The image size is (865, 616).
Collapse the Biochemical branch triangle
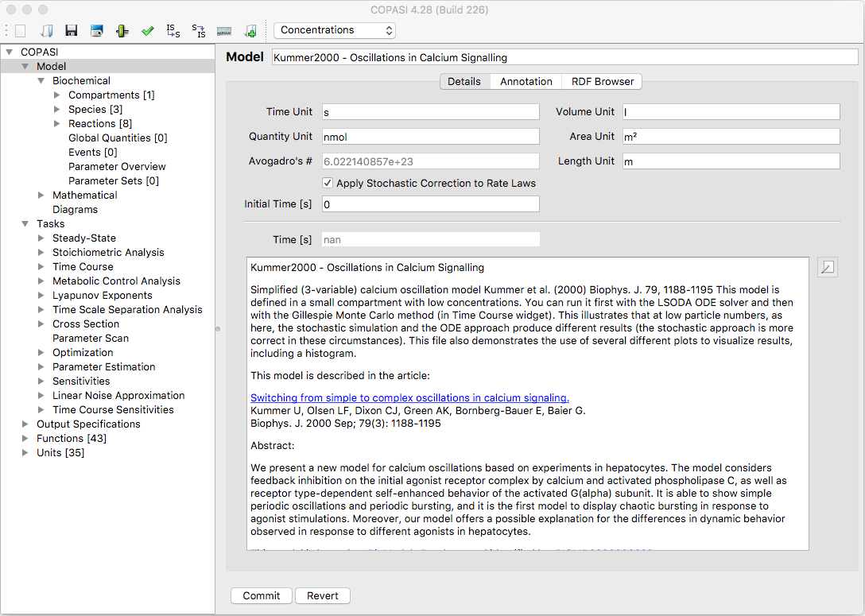pyautogui.click(x=41, y=80)
